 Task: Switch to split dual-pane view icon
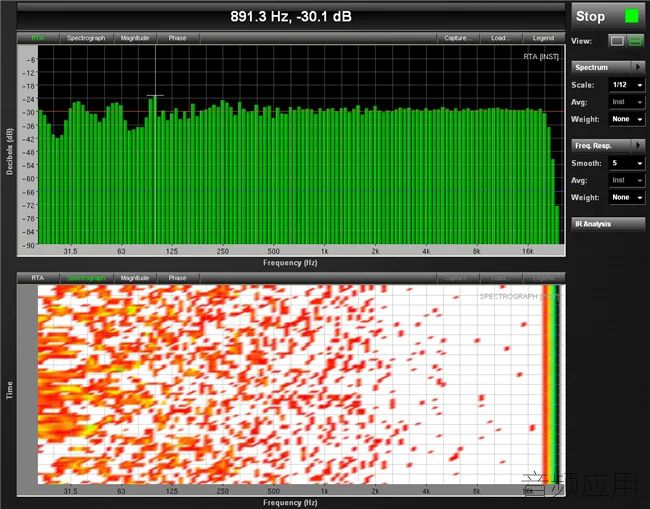(x=635, y=41)
